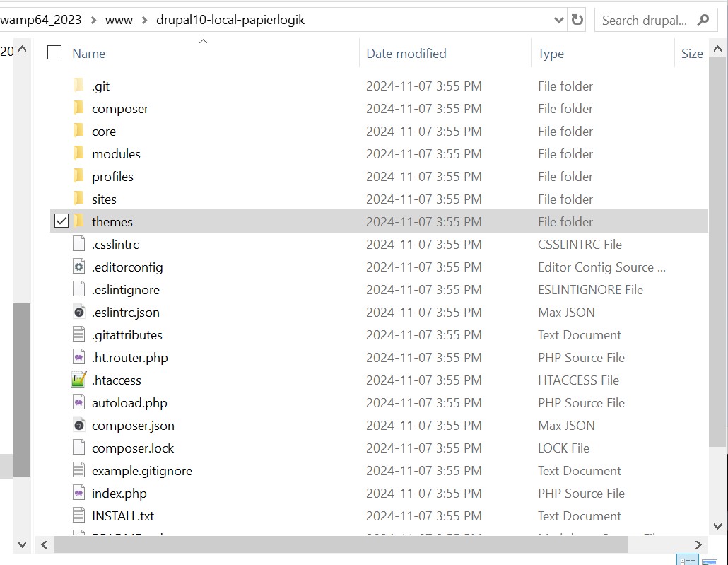Expand the chevron after wamp64_2023 breadcrumb
The height and width of the screenshot is (565, 728).
point(93,21)
